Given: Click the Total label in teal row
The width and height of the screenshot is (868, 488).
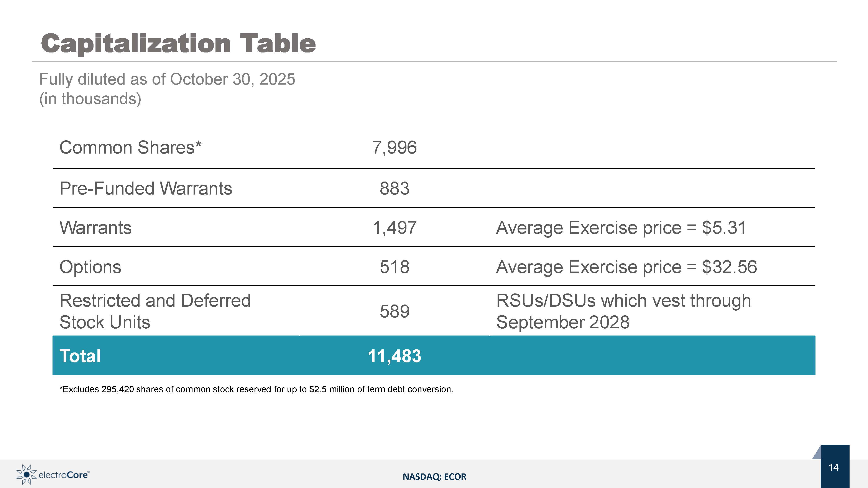Looking at the screenshot, I should pyautogui.click(x=80, y=356).
